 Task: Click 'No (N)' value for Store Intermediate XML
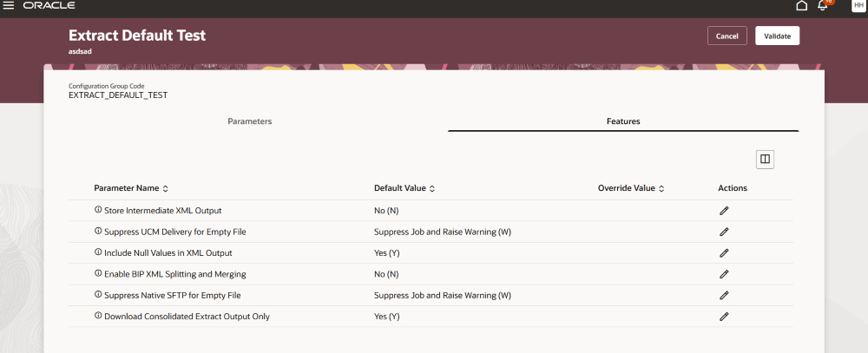(x=386, y=211)
